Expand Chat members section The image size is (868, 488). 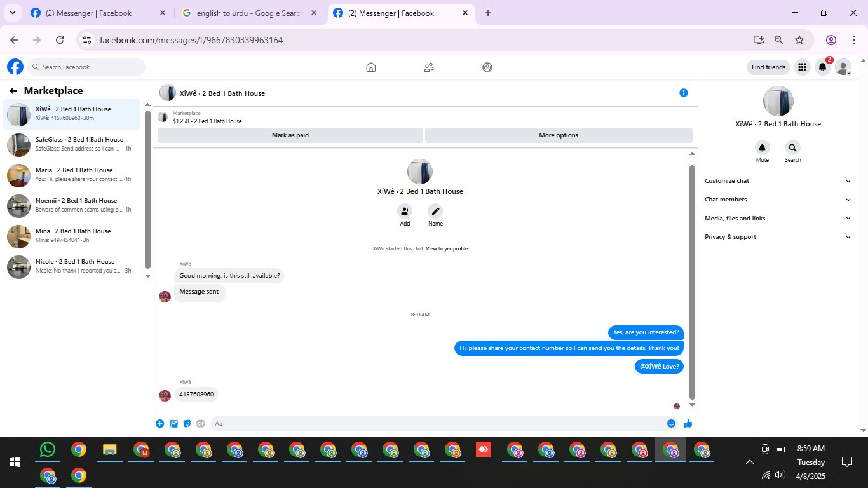tap(777, 200)
